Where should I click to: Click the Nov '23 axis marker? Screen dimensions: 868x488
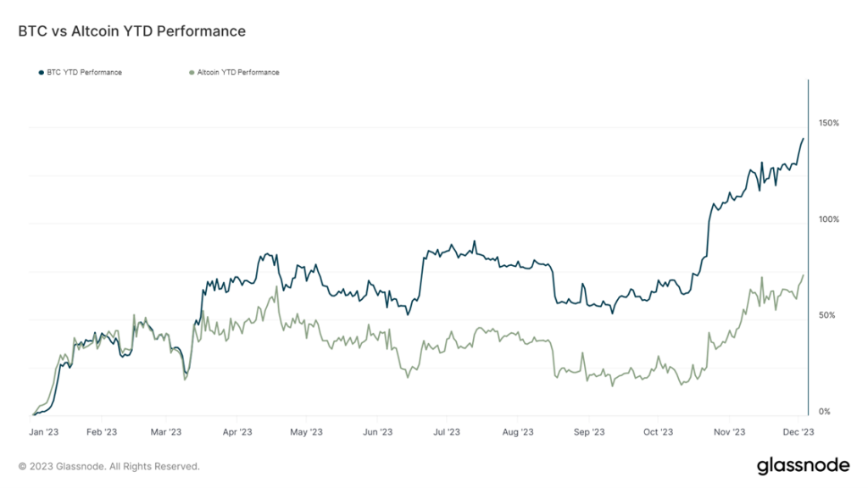[x=729, y=432]
